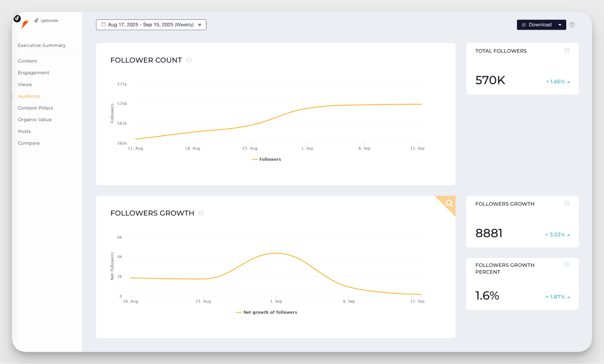
Task: Open the Compare page in the sidebar
Action: 29,143
